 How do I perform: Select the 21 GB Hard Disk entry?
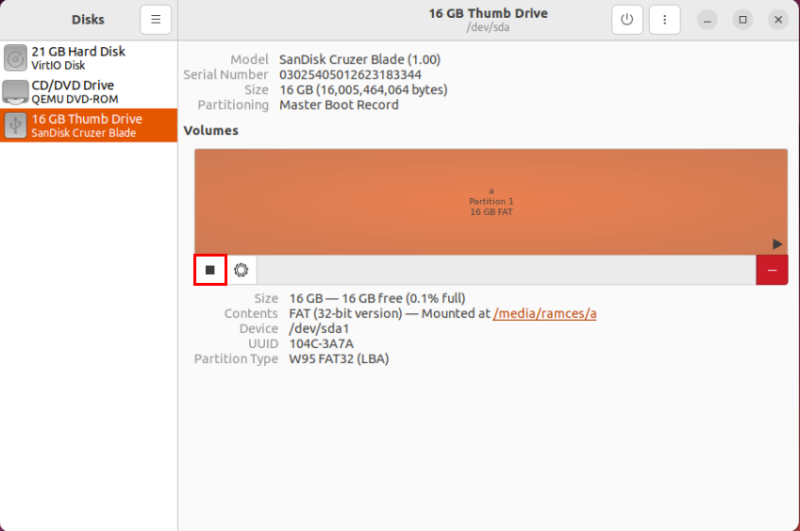click(x=89, y=58)
